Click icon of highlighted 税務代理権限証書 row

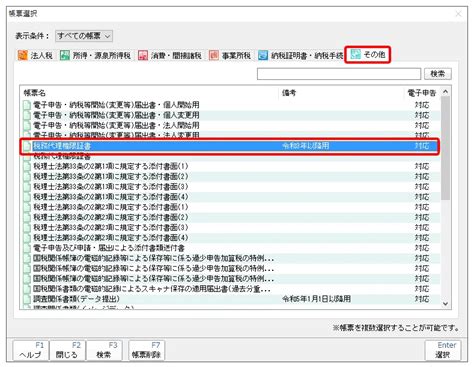[x=27, y=146]
